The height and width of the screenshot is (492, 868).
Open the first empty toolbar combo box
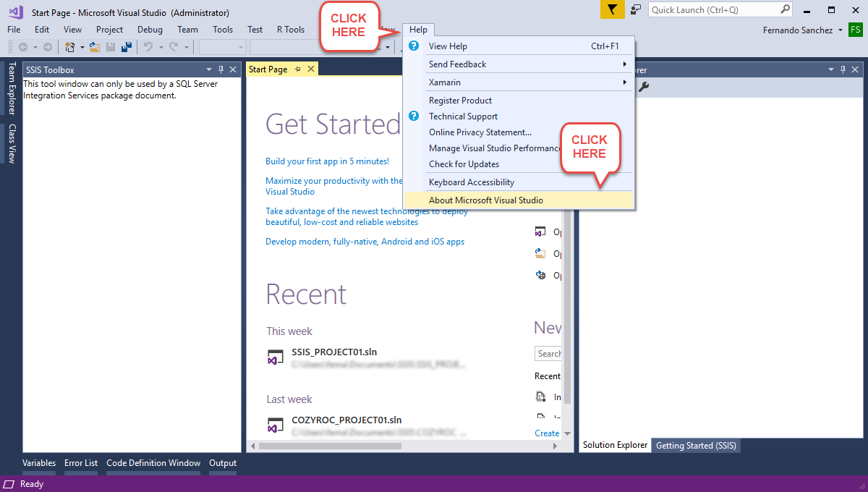pos(223,47)
